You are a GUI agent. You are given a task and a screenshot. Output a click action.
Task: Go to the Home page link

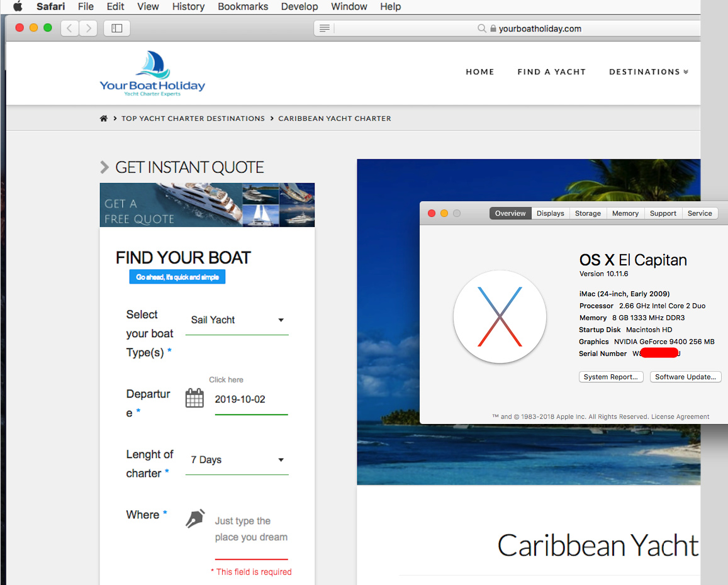tap(479, 72)
